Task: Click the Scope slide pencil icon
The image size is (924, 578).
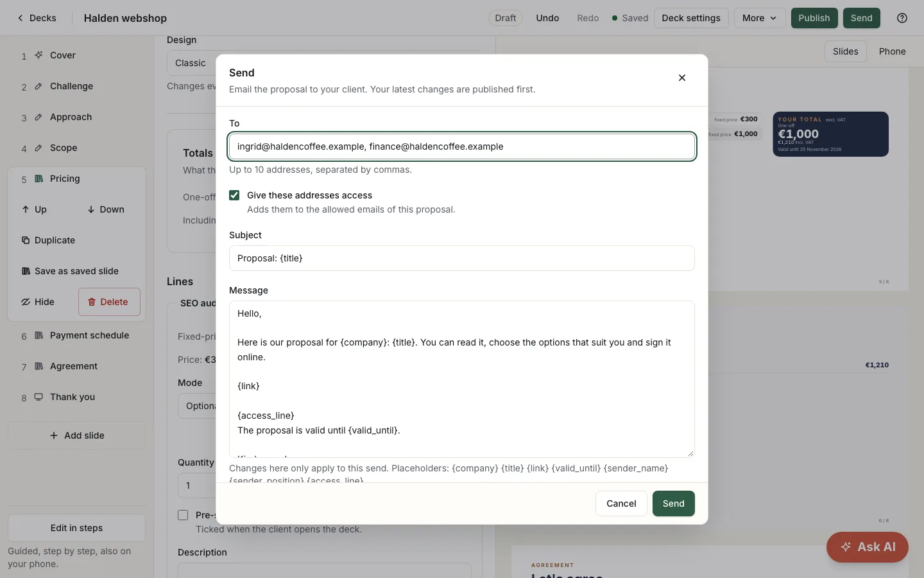Action: [38, 148]
